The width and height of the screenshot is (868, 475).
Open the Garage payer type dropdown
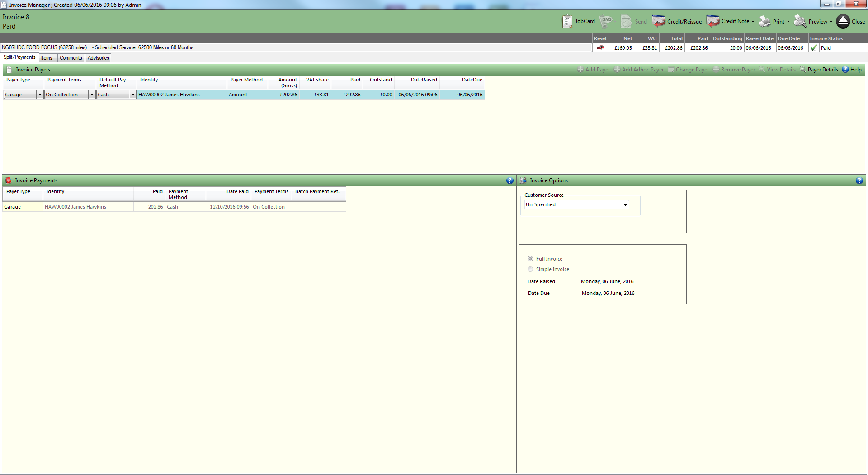click(40, 95)
